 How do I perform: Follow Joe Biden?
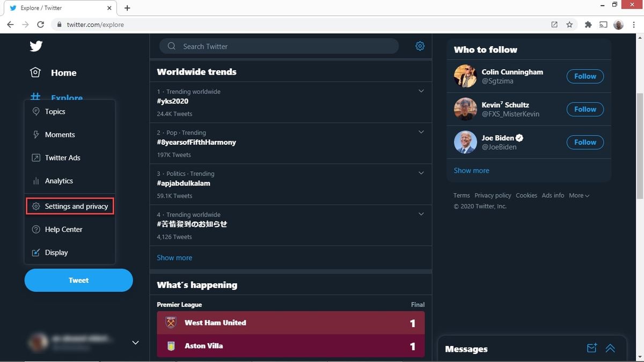584,142
